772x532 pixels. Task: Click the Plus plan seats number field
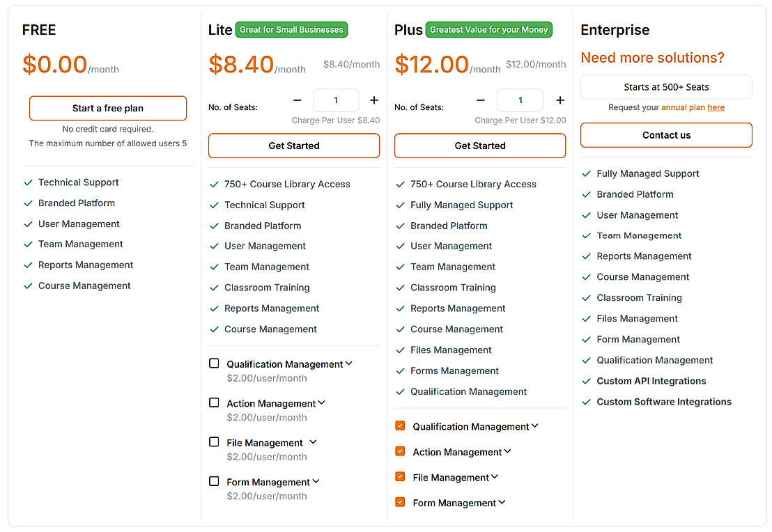[520, 100]
